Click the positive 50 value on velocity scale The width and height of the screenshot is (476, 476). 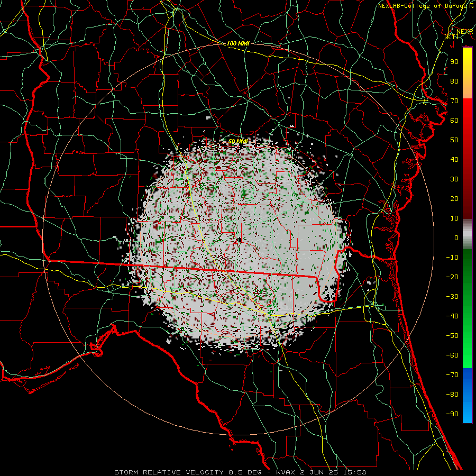click(x=454, y=140)
